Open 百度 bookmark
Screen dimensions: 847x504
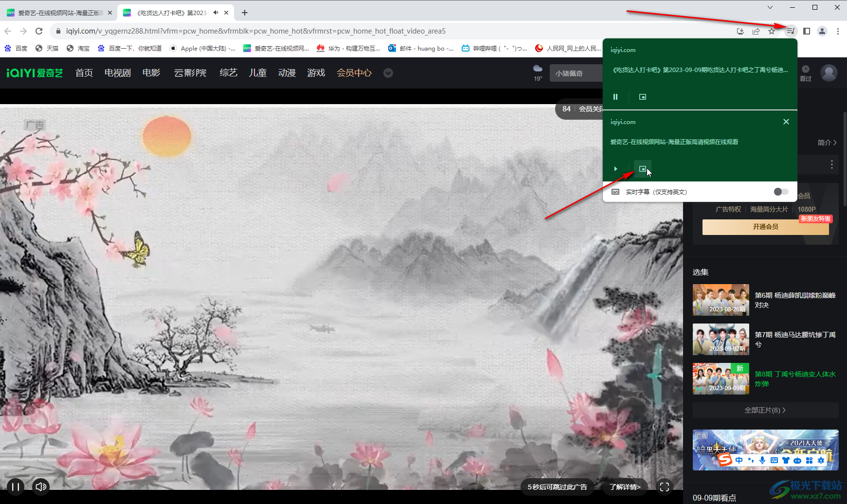pos(16,48)
